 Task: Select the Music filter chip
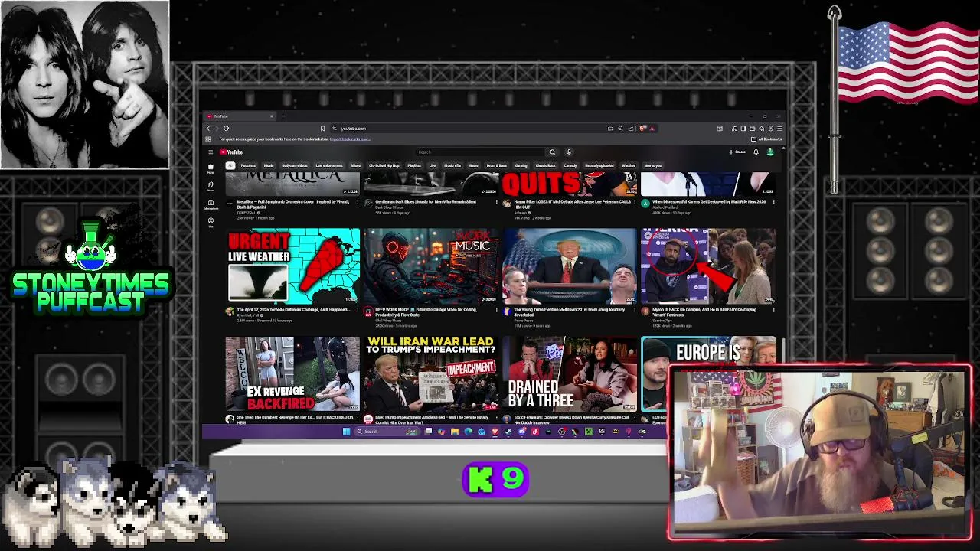pos(269,165)
